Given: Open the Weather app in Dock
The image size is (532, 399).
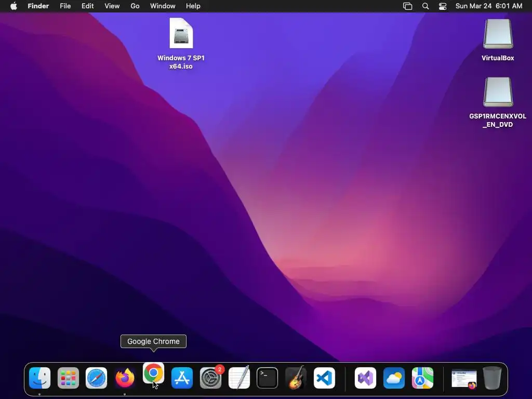Looking at the screenshot, I should 394,378.
